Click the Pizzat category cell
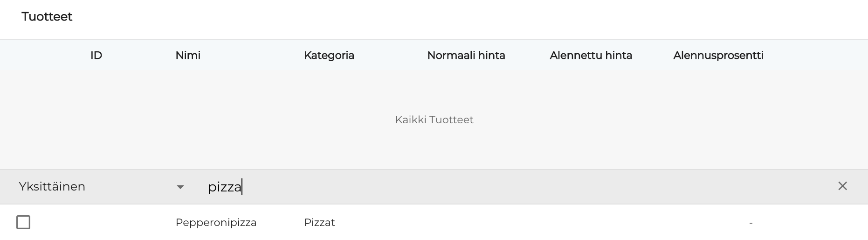The width and height of the screenshot is (868, 240). click(319, 223)
